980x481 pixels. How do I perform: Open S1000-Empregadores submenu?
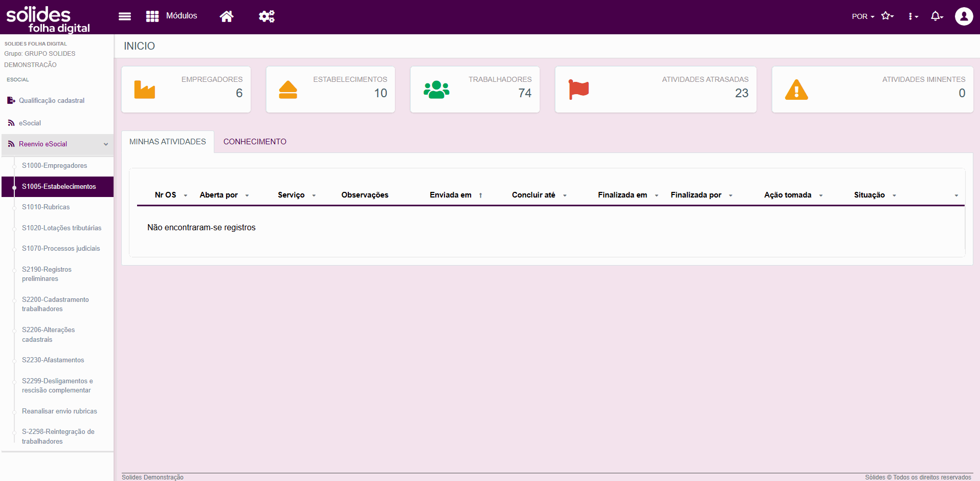click(x=54, y=165)
